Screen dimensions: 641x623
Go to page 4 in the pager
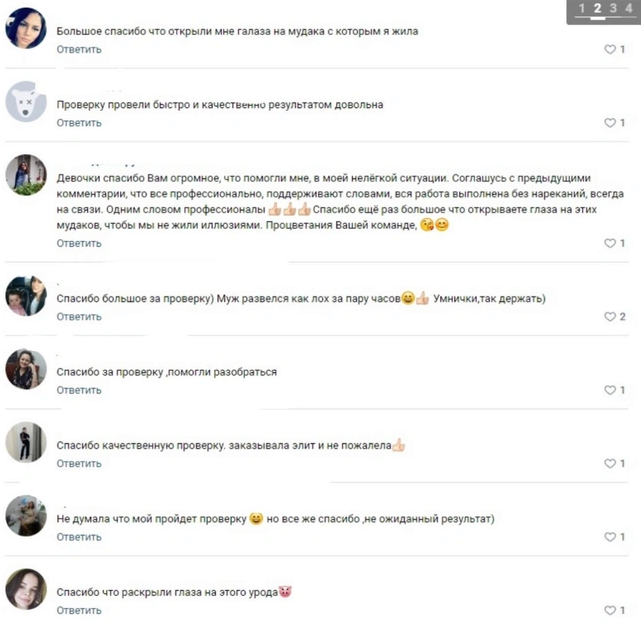tap(629, 8)
